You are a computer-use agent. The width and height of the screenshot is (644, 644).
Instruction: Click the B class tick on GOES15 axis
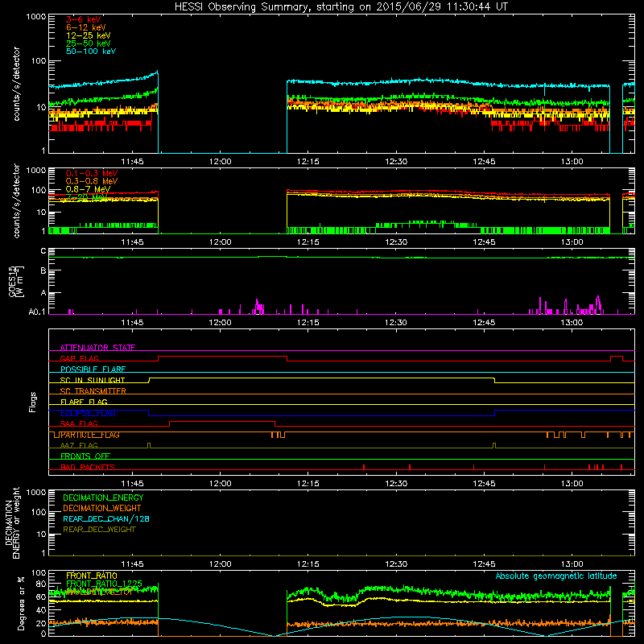(43, 270)
